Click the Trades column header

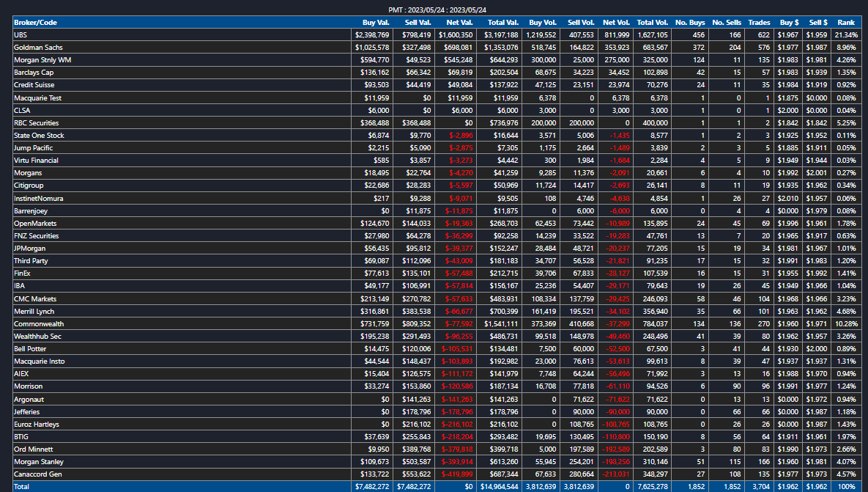pos(759,23)
